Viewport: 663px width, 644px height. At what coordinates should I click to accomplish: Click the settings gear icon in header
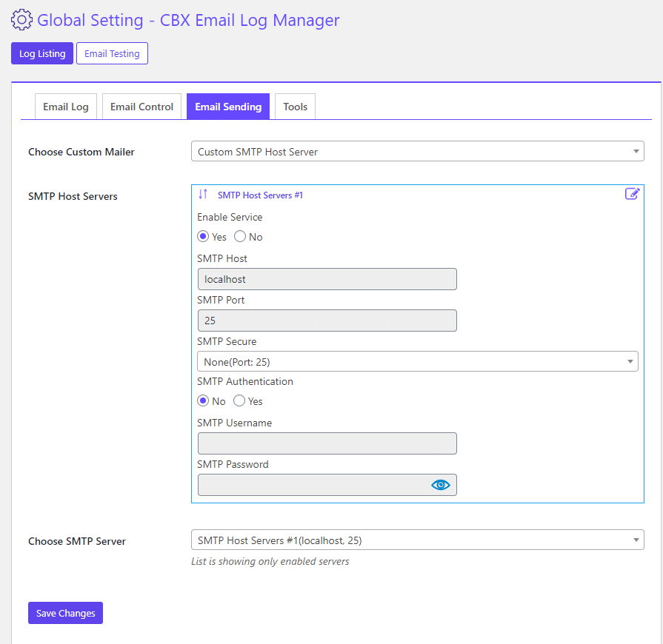pos(22,20)
